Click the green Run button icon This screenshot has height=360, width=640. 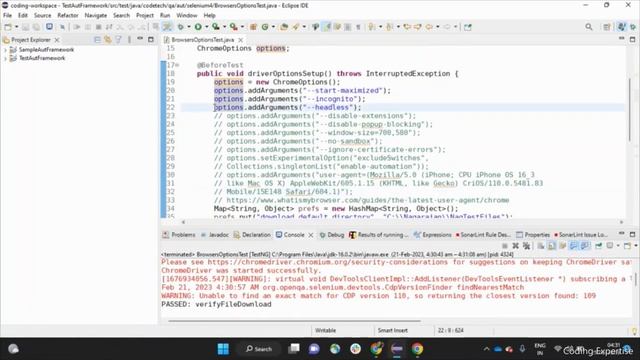198,27
